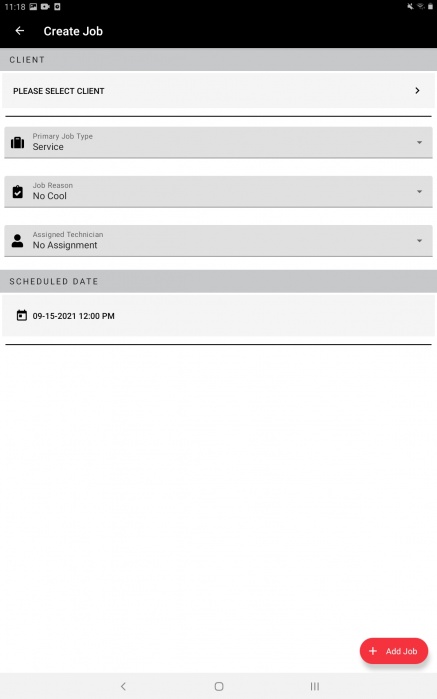The image size is (437, 699).
Task: Tap the Android home navigation icon
Action: click(x=219, y=686)
